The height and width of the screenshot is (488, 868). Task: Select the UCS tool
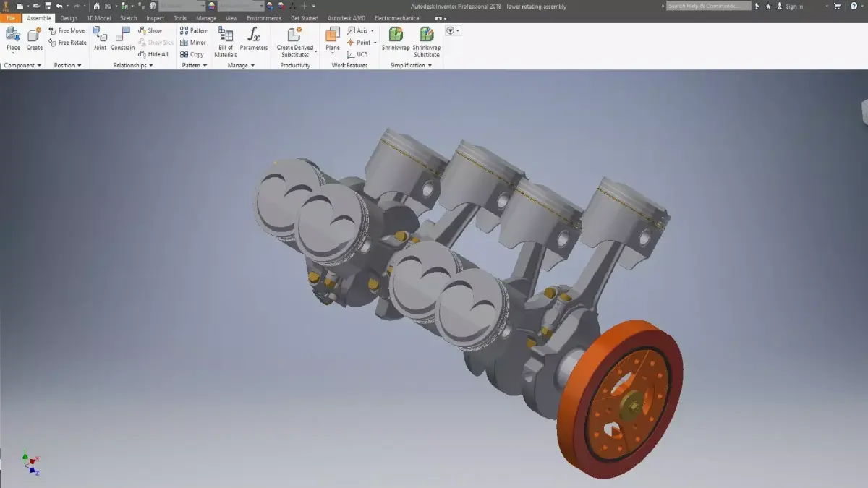point(358,54)
